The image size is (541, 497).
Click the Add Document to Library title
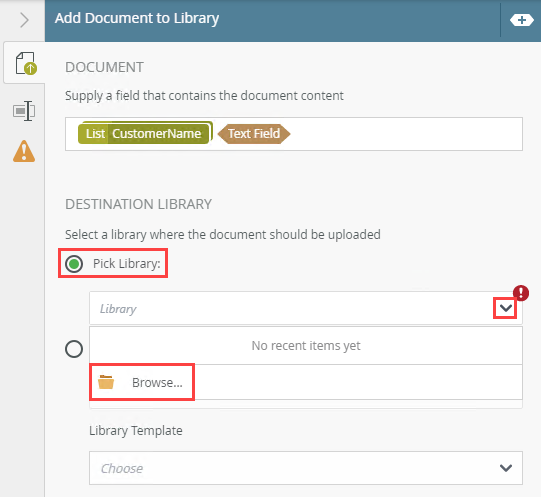[x=137, y=19]
